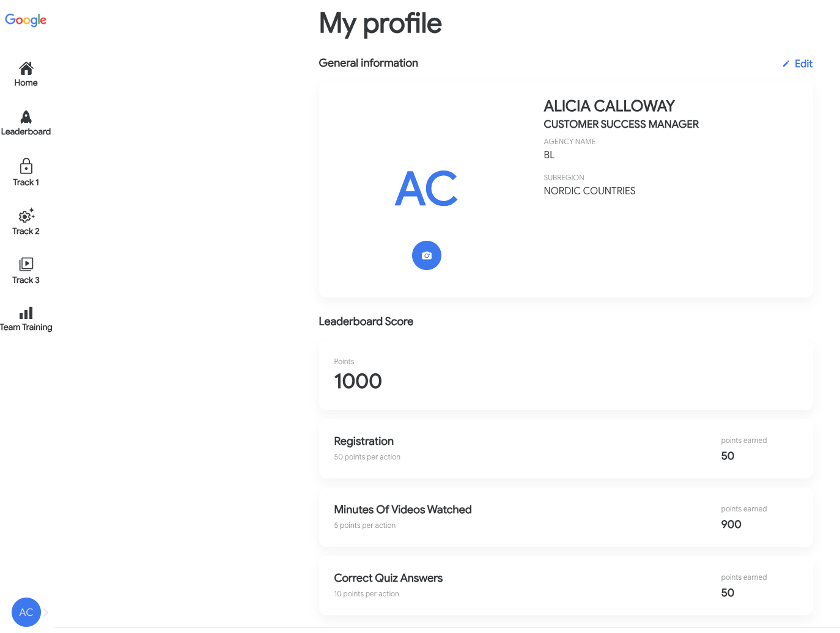
Task: Select the Track 1 lock icon
Action: coord(26,166)
